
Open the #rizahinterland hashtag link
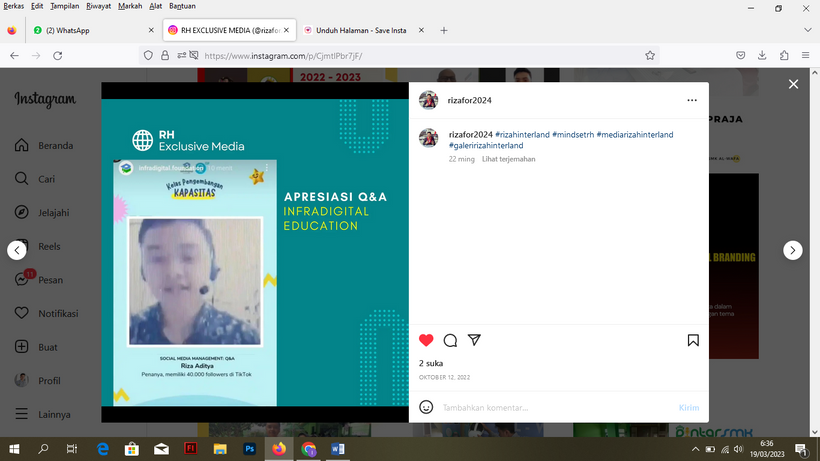click(x=520, y=134)
